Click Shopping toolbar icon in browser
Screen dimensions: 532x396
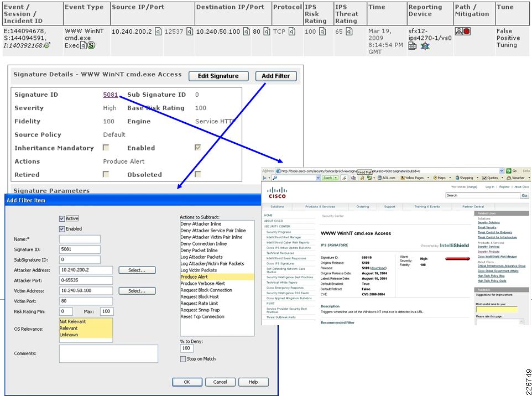click(x=457, y=178)
